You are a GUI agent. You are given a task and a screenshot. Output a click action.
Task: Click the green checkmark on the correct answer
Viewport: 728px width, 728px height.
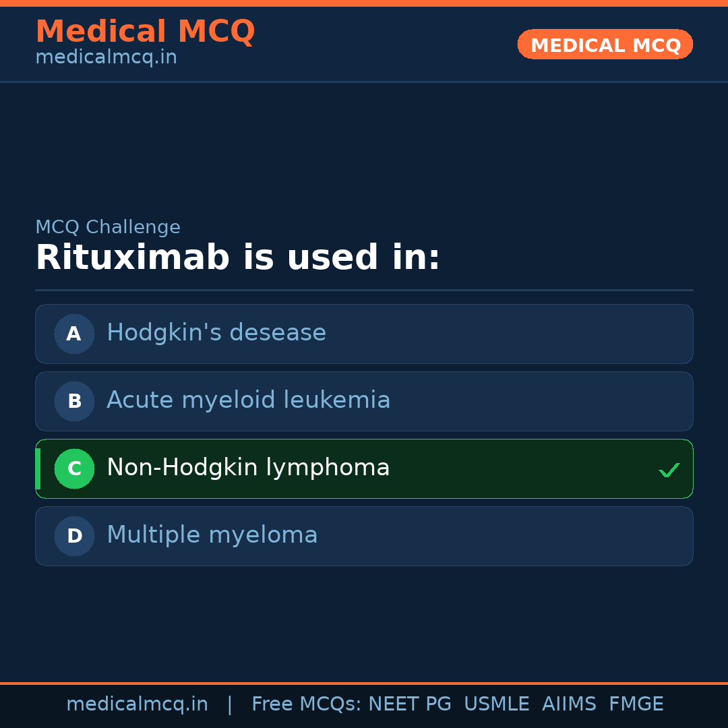pos(669,470)
